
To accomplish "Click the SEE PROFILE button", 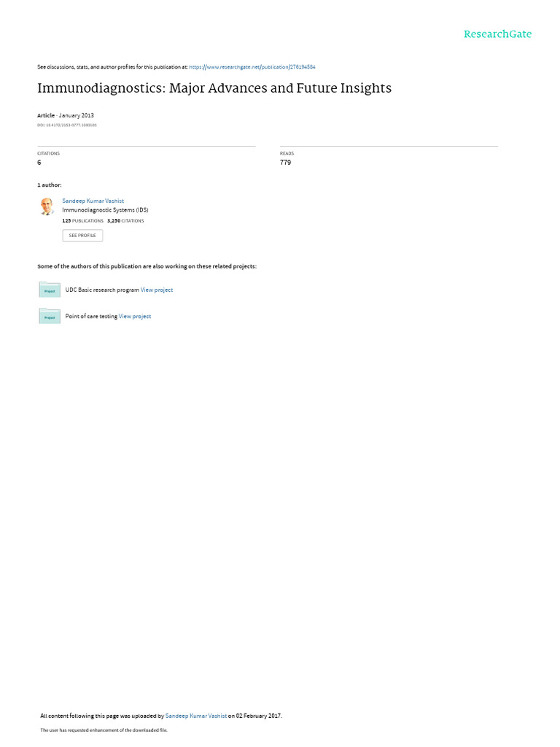I will click(x=82, y=236).
